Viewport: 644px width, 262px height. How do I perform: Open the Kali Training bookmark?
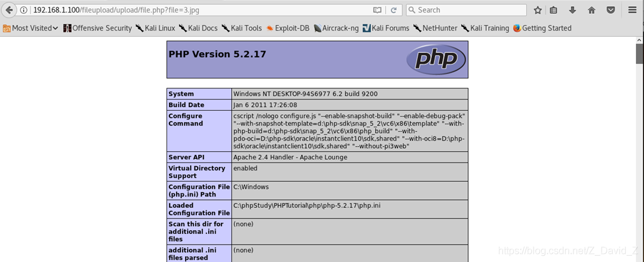pos(484,28)
